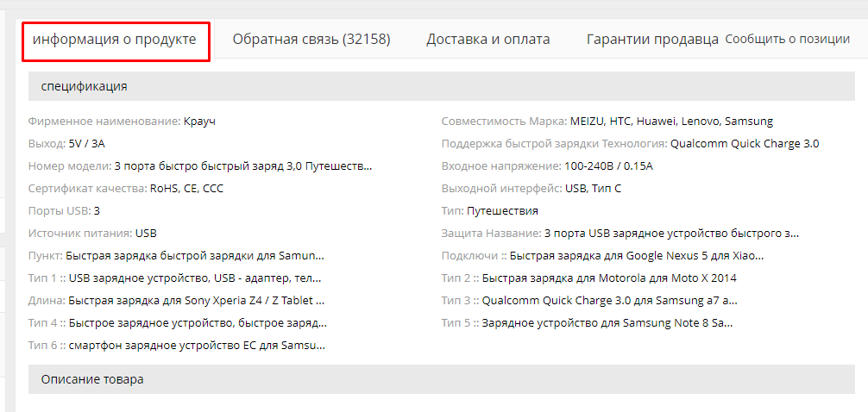Click the "Qualcomm Quick Charge 3.0" technology value
The width and height of the screenshot is (868, 412).
click(744, 144)
